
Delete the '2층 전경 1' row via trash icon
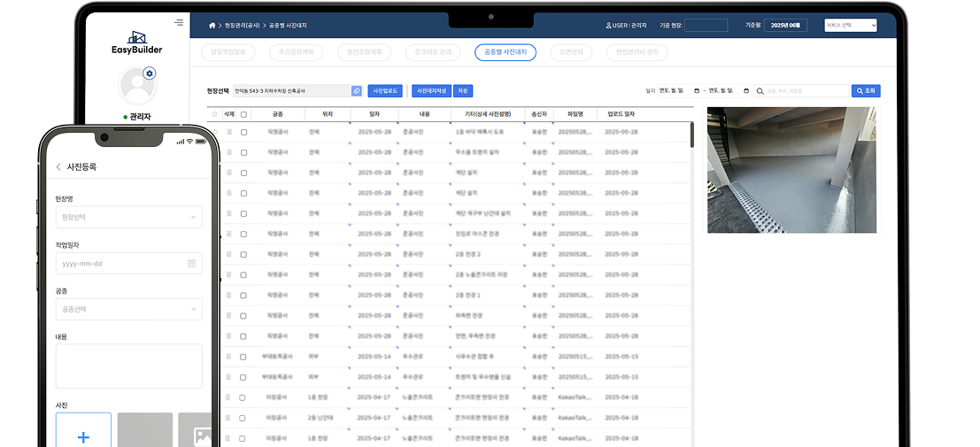(229, 295)
